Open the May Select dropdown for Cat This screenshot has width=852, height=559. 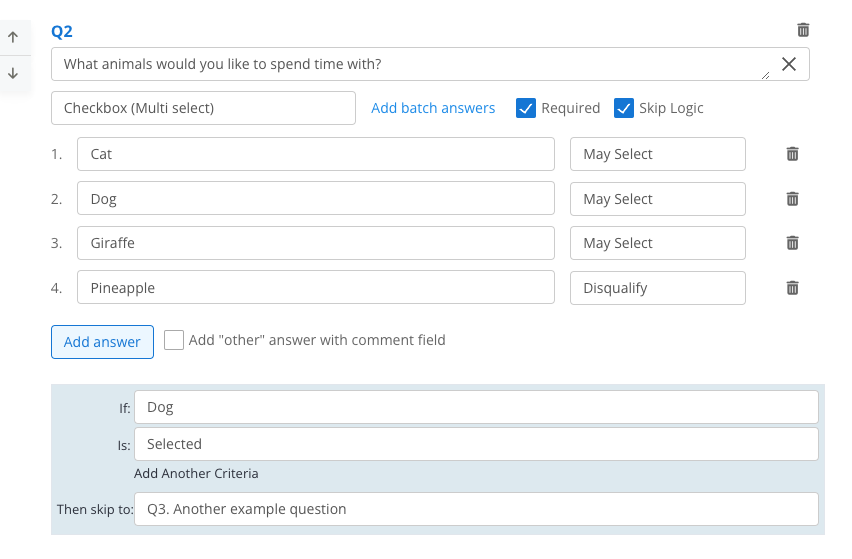coord(657,154)
